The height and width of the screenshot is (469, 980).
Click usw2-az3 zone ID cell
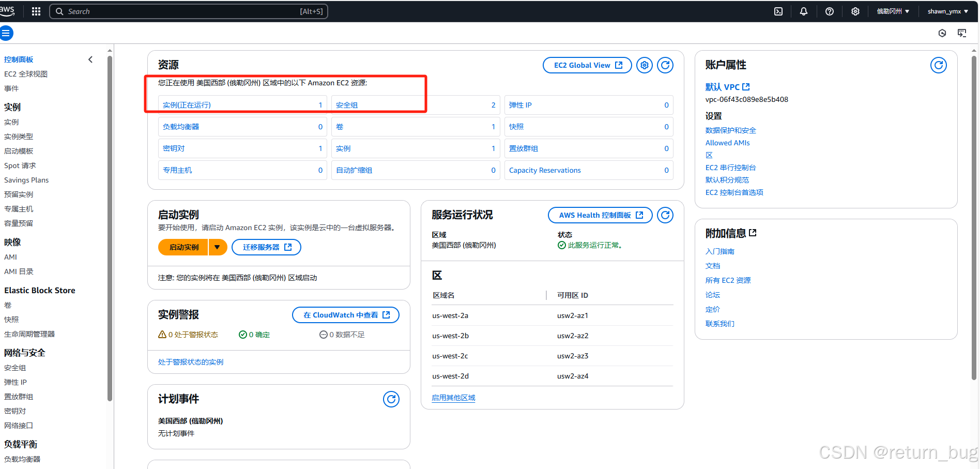tap(573, 356)
